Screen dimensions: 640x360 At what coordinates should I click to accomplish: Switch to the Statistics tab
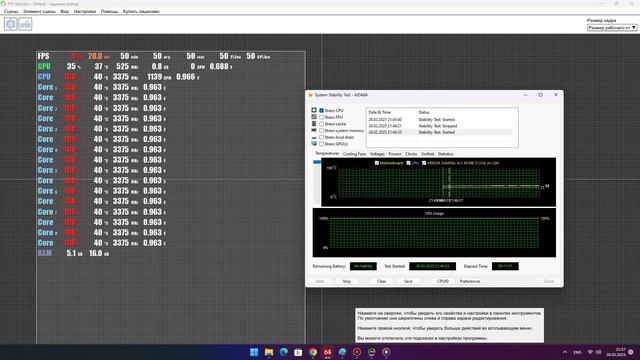[x=445, y=154]
